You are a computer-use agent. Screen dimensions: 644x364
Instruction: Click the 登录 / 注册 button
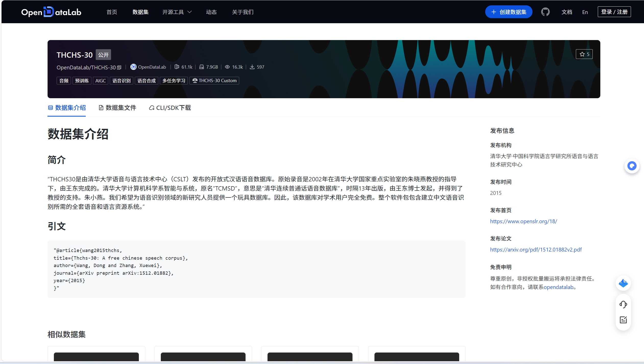614,12
